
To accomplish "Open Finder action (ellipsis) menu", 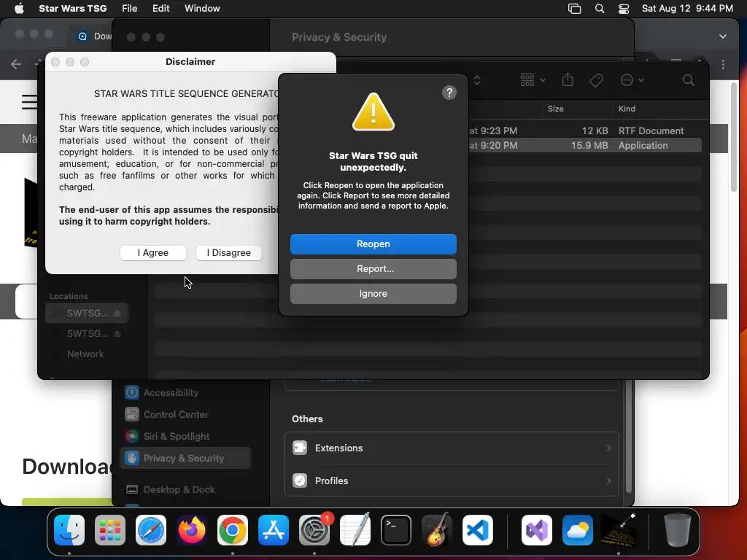I will (632, 80).
